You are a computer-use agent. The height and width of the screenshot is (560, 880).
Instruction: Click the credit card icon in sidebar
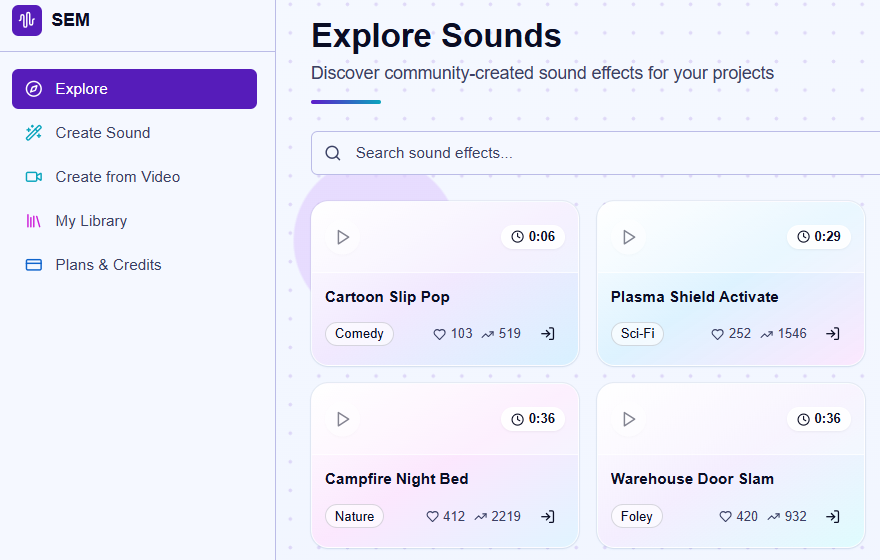(34, 265)
